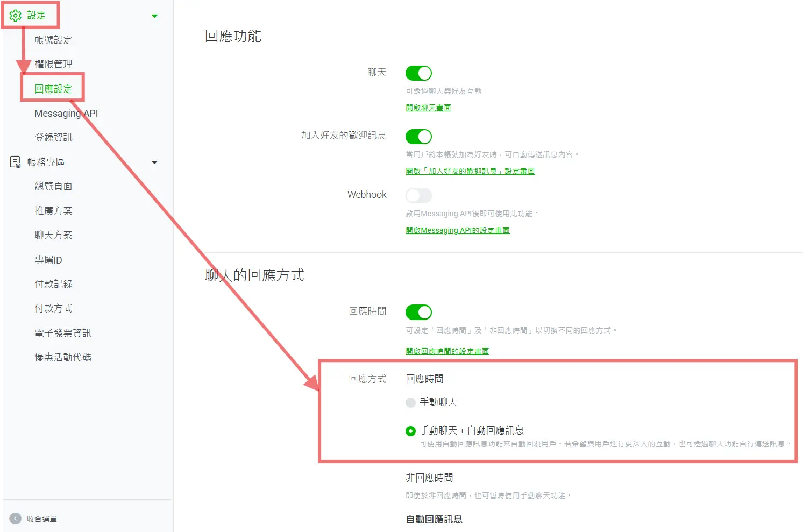This screenshot has height=532, width=803.
Task: Go to the Messaging API page
Action: [x=66, y=113]
